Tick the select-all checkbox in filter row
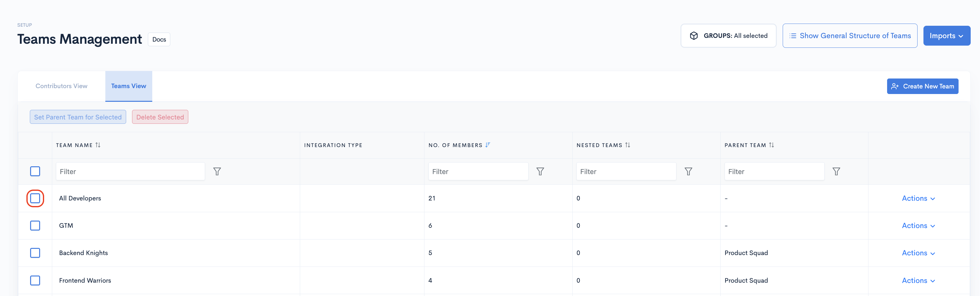The height and width of the screenshot is (296, 980). 35,171
